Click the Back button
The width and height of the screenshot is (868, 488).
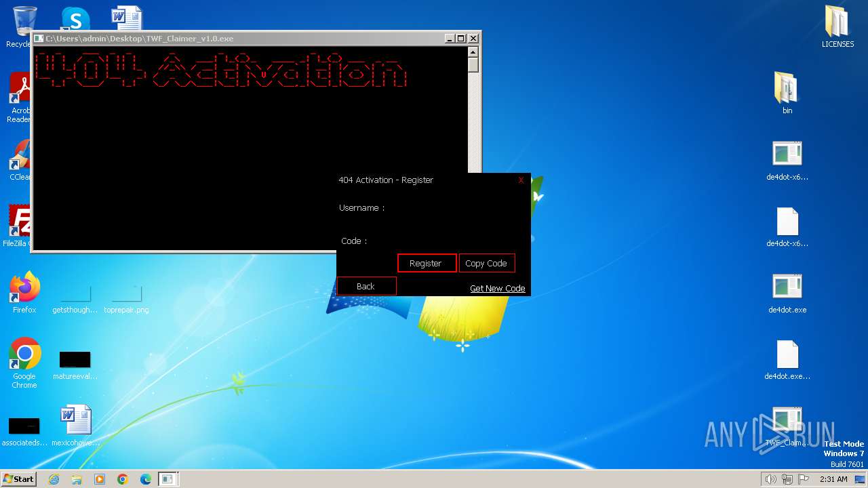click(366, 286)
